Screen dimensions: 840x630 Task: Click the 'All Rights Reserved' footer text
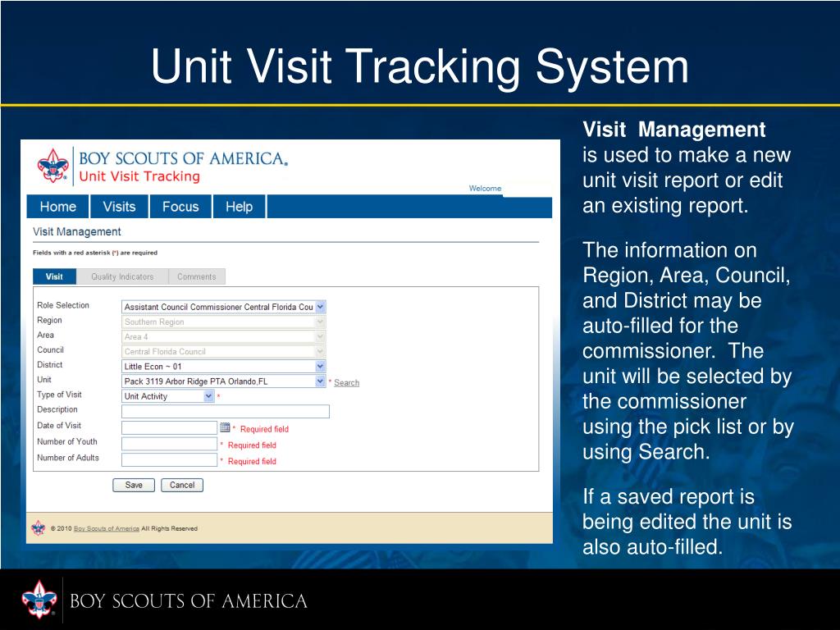[x=169, y=529]
